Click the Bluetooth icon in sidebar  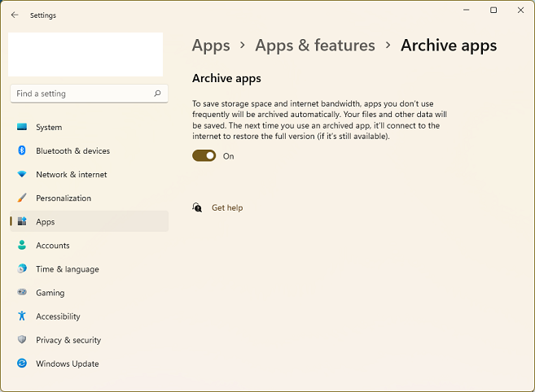(x=22, y=150)
